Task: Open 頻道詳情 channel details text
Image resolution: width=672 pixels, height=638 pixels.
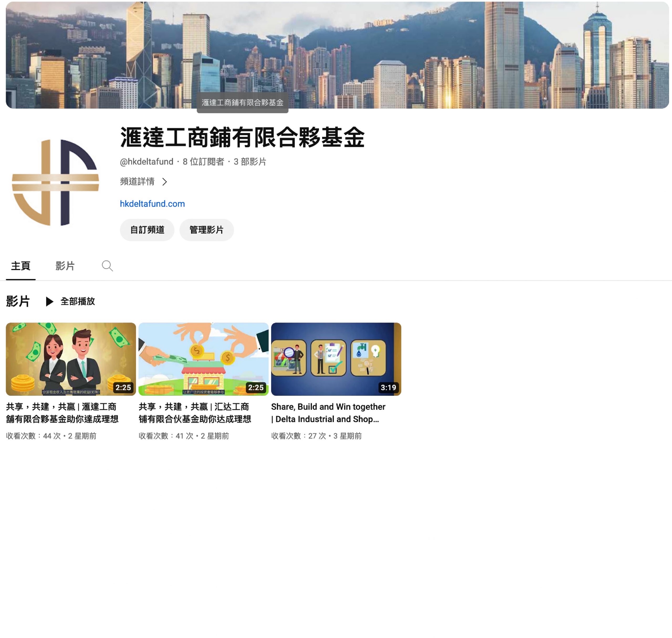Action: pyautogui.click(x=137, y=182)
